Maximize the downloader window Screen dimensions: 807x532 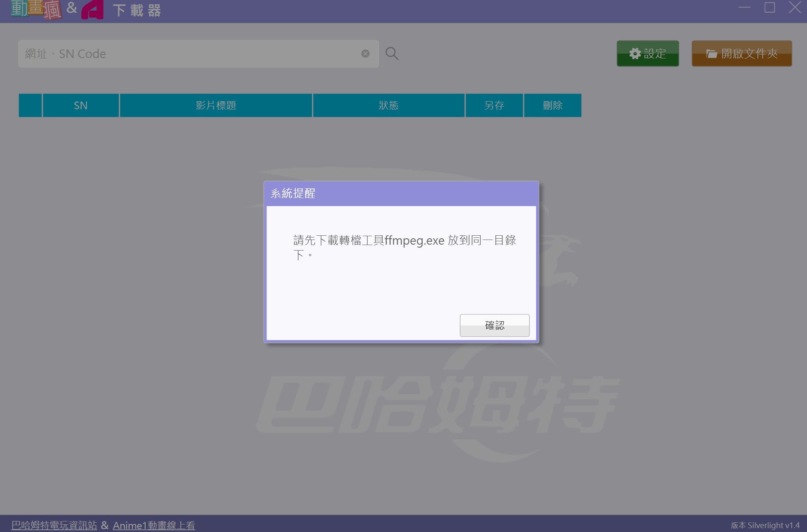[770, 8]
